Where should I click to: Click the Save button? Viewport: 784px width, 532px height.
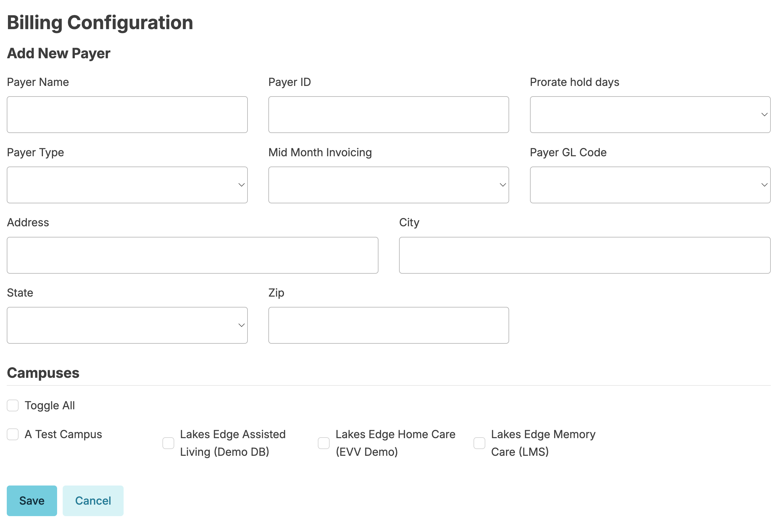pyautogui.click(x=32, y=501)
